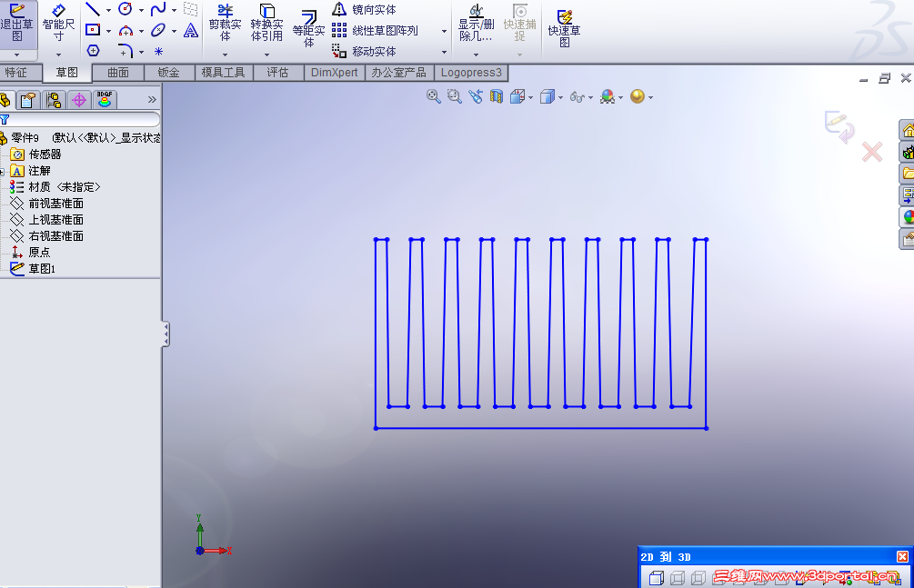Open dropdown arrow next to Display Style
Screen dimensions: 914x588
[x=560, y=97]
